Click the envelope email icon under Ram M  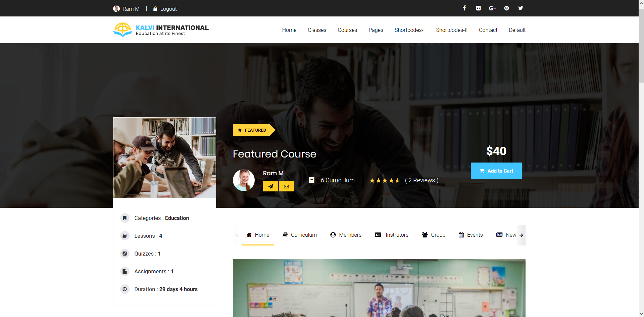pyautogui.click(x=286, y=186)
